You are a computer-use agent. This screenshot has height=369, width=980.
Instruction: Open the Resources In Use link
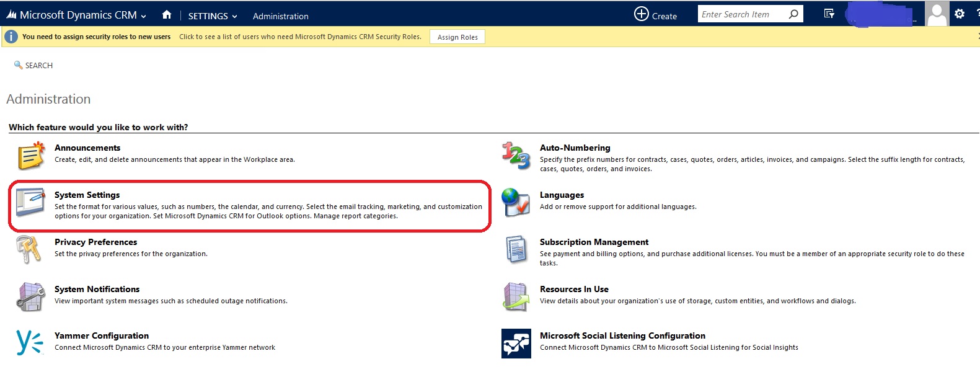click(573, 289)
